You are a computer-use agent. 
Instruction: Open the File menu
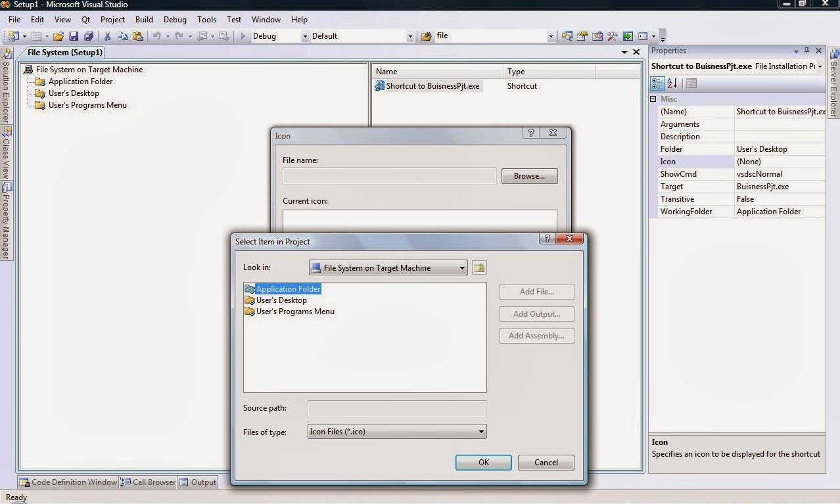(x=14, y=20)
